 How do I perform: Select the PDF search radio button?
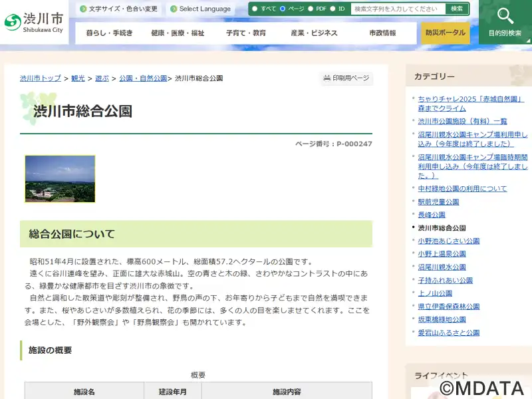pyautogui.click(x=310, y=9)
